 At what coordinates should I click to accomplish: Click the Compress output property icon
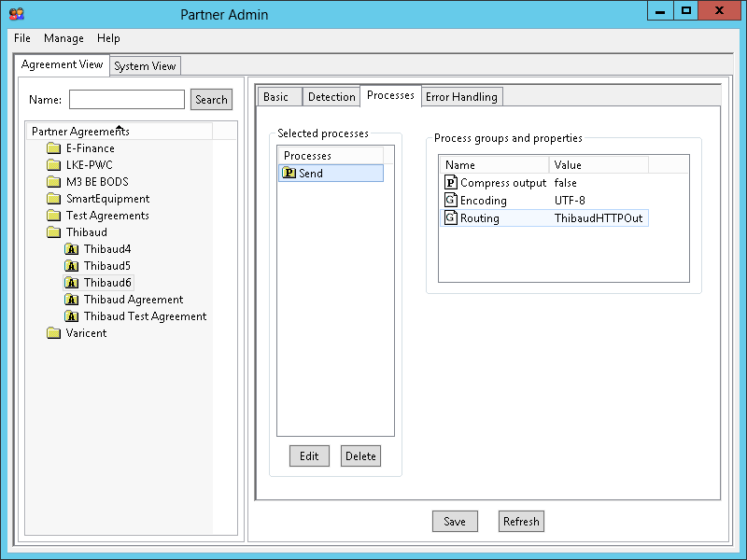[450, 183]
